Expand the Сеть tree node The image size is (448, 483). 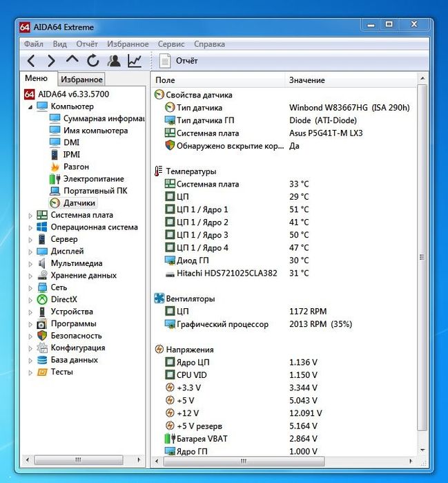(x=30, y=288)
